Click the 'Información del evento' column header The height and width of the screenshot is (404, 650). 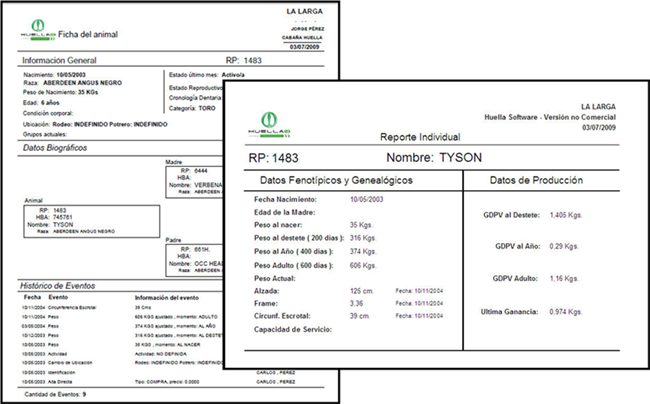tap(167, 298)
